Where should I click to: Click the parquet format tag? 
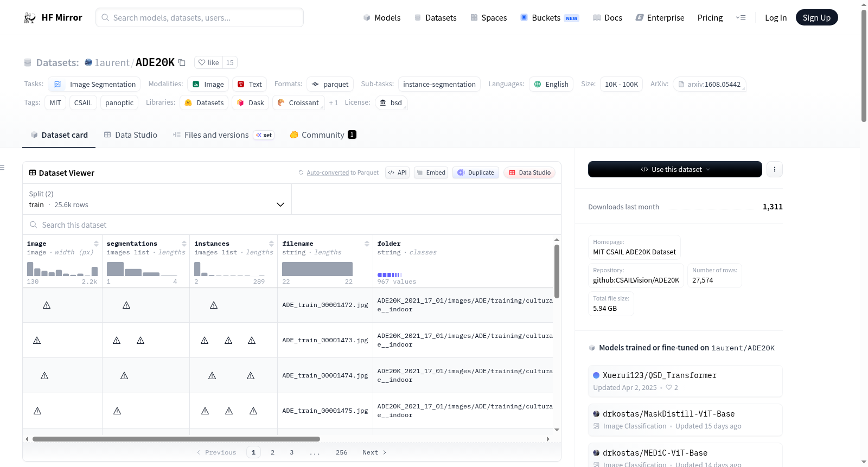330,84
